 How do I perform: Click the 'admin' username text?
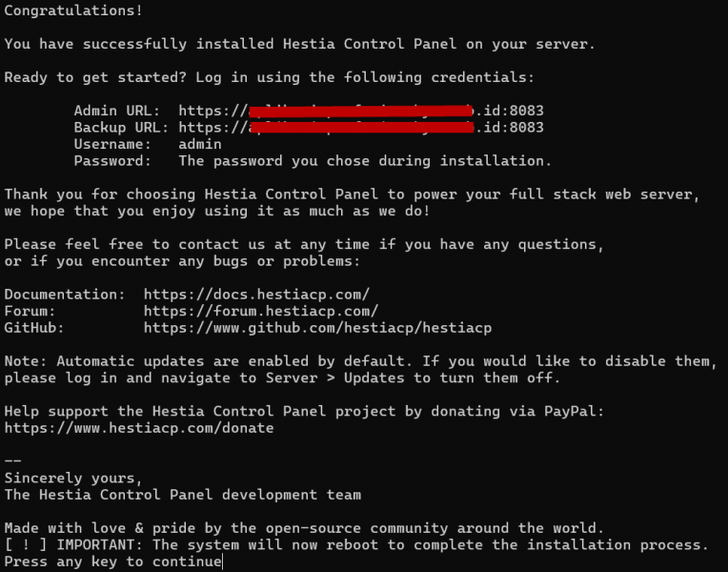(200, 144)
